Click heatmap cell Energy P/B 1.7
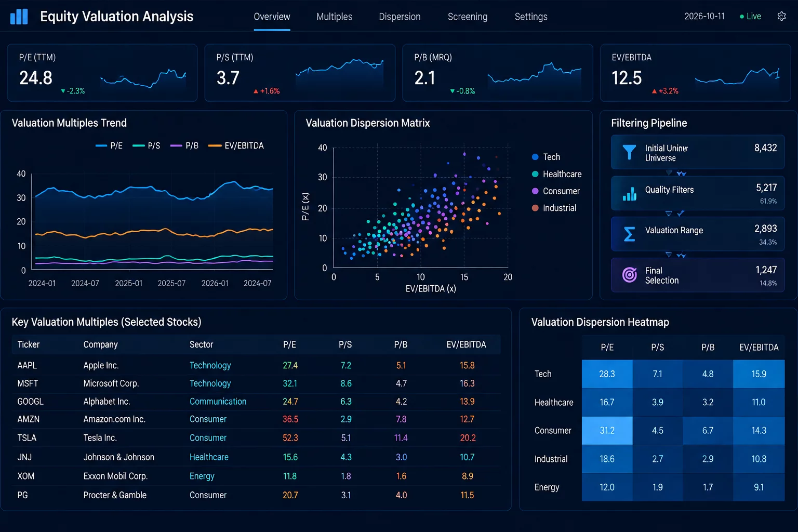The height and width of the screenshot is (532, 798). 708,487
